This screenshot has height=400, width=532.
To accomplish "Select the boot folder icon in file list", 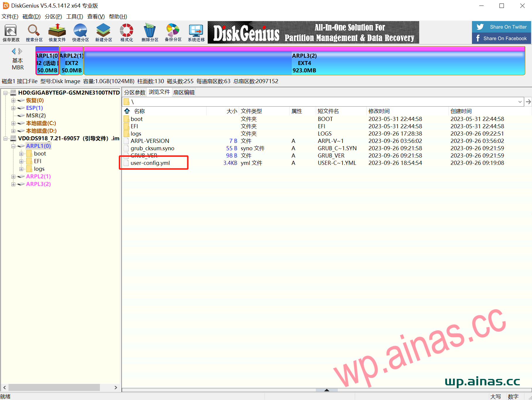I will (126, 119).
